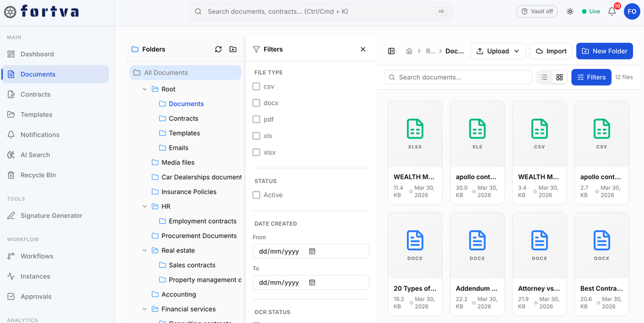644x323 pixels.
Task: Open Workflows in the sidebar
Action: pyautogui.click(x=55, y=256)
